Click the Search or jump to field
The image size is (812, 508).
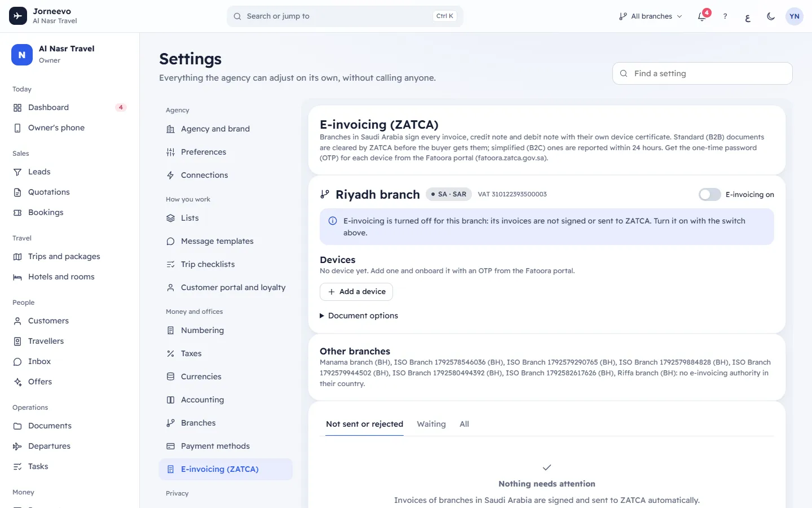(x=345, y=16)
